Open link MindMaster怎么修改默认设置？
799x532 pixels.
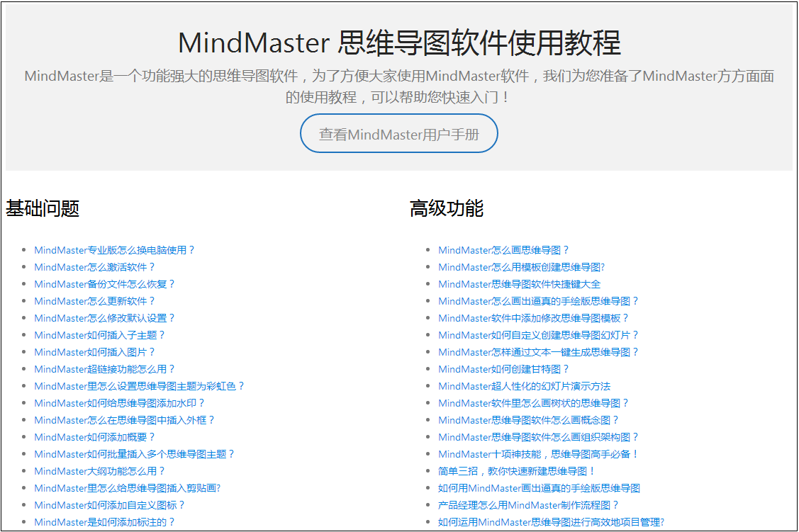click(x=104, y=318)
